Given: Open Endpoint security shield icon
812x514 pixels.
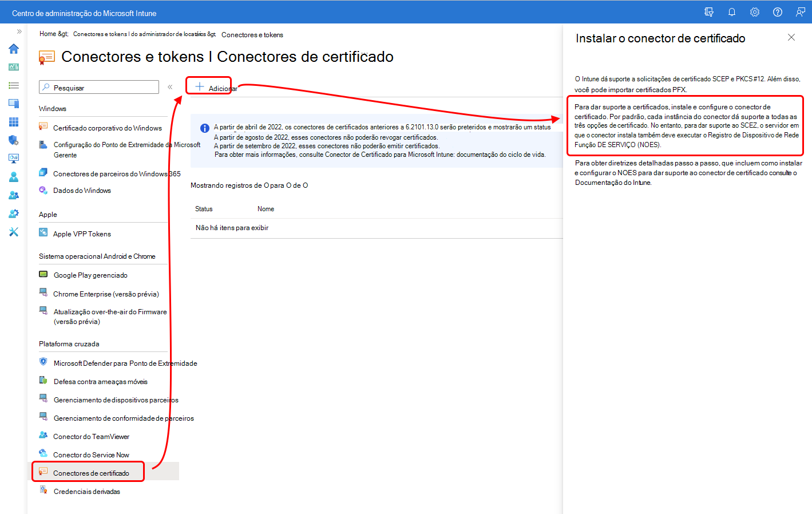Looking at the screenshot, I should pyautogui.click(x=14, y=140).
